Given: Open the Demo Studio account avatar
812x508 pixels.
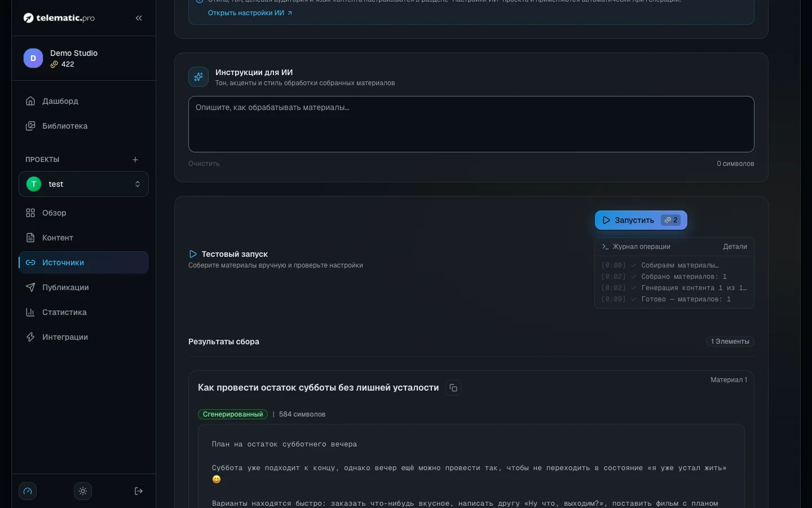Looking at the screenshot, I should (x=33, y=58).
